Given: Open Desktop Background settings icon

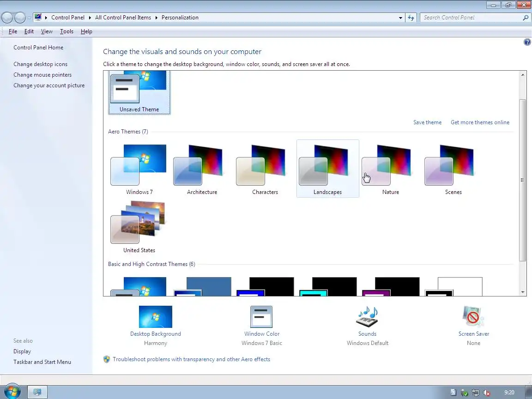Looking at the screenshot, I should (155, 316).
